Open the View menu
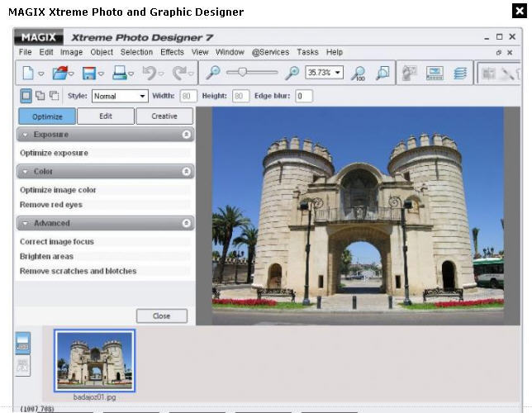 coord(200,52)
